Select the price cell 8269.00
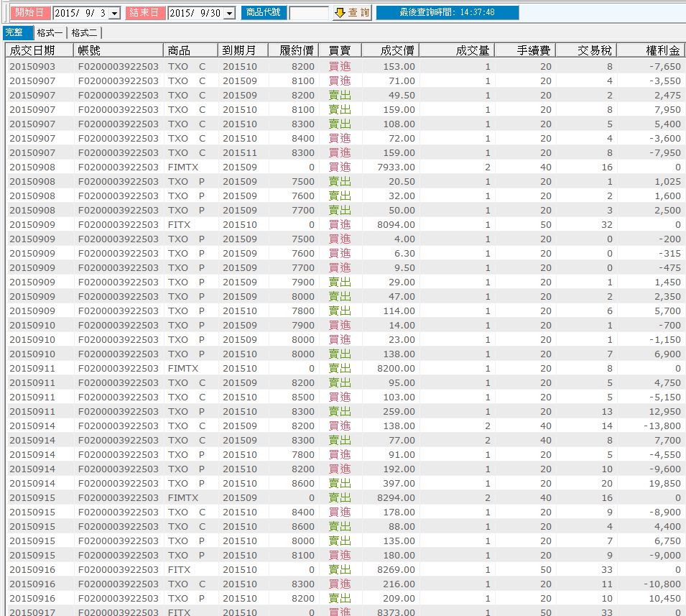 tap(396, 569)
